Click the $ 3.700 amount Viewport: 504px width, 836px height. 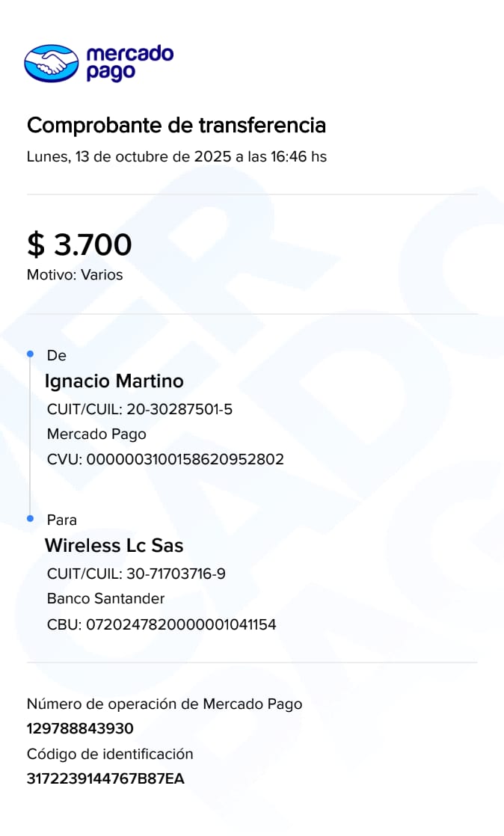click(79, 245)
